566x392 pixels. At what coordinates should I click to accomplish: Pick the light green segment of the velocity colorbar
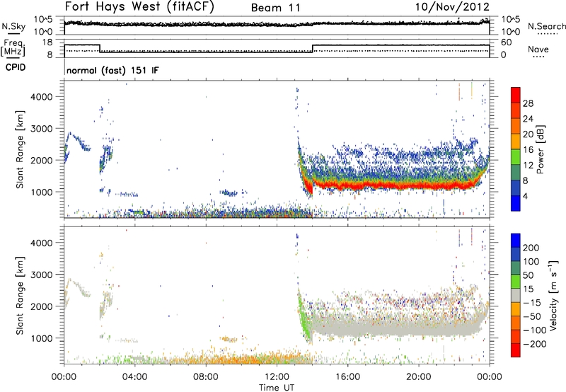(x=516, y=282)
